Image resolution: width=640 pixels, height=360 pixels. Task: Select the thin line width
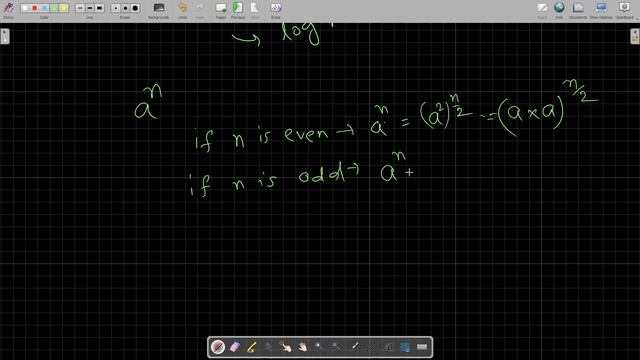[80, 8]
